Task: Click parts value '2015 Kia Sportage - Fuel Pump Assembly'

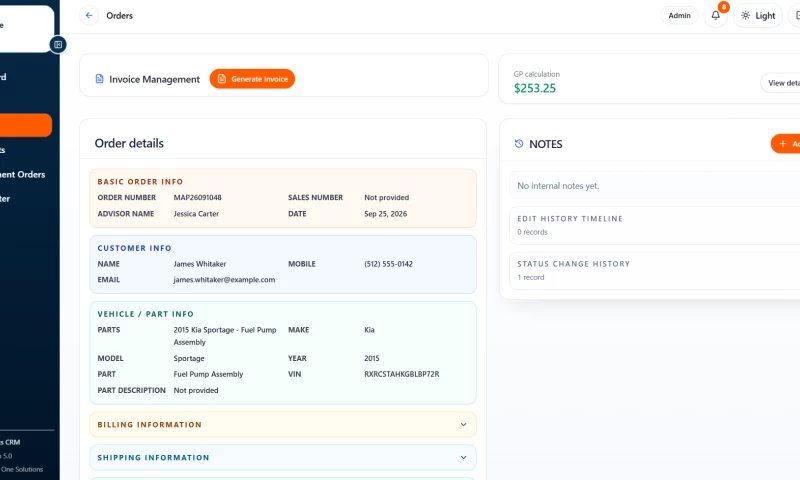Action: click(225, 336)
